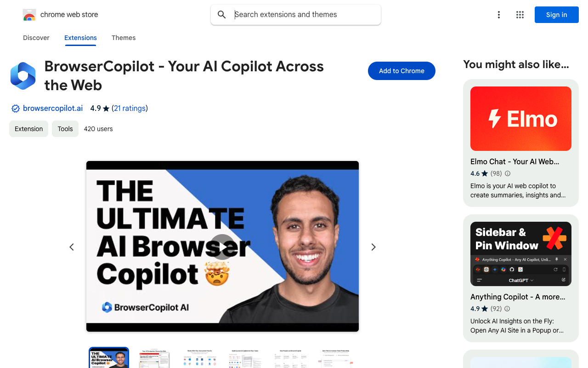The image size is (588, 368).
Task: Select the second screenshot thumbnail
Action: [x=155, y=358]
